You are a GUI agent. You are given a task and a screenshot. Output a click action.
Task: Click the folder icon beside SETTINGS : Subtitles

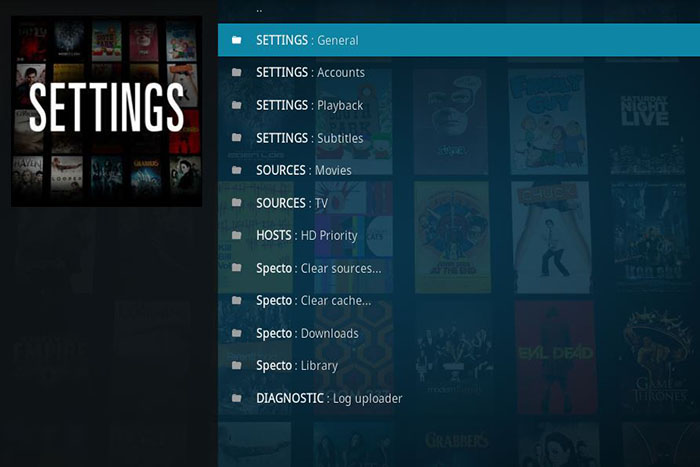click(x=237, y=138)
